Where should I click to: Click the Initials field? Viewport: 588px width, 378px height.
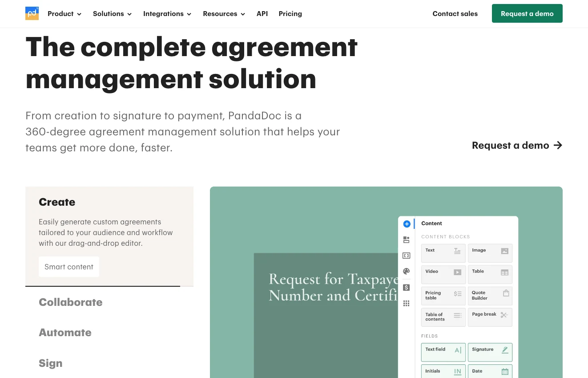point(443,372)
